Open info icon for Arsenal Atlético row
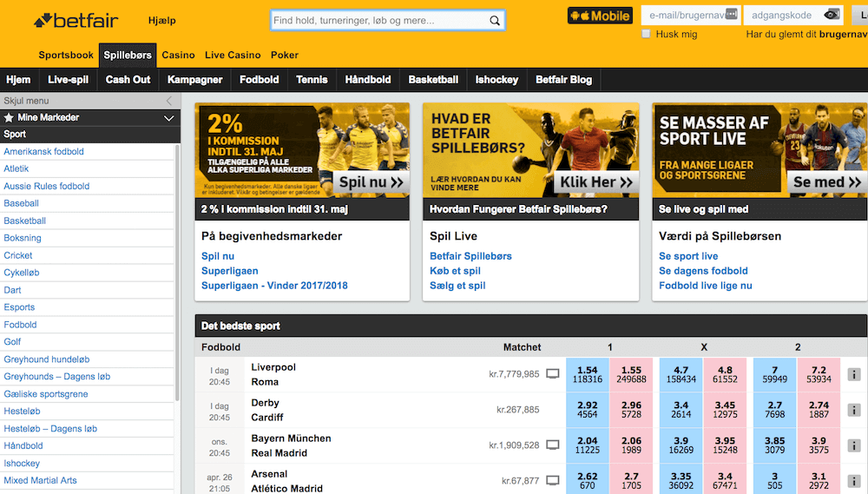The height and width of the screenshot is (494, 868). (x=854, y=481)
